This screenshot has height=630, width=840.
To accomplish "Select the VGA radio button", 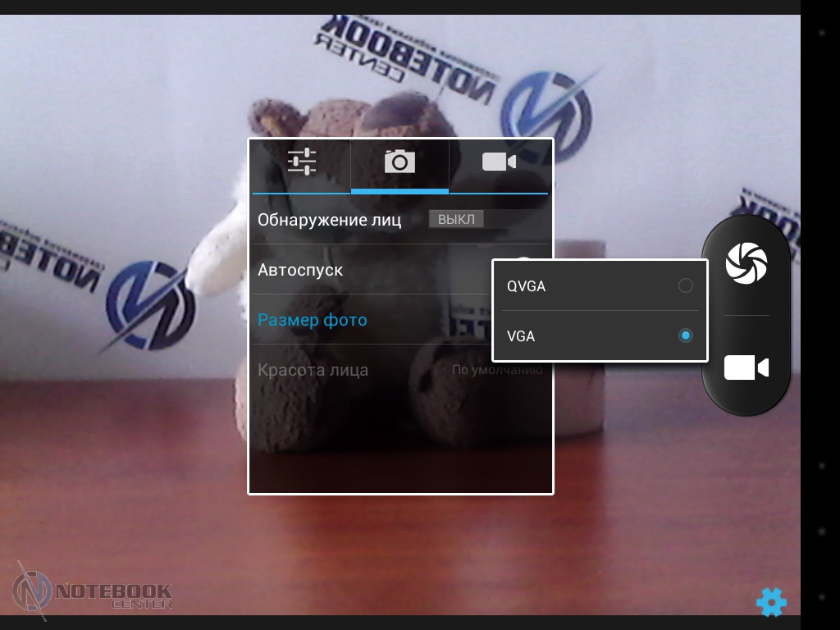I will [x=685, y=336].
